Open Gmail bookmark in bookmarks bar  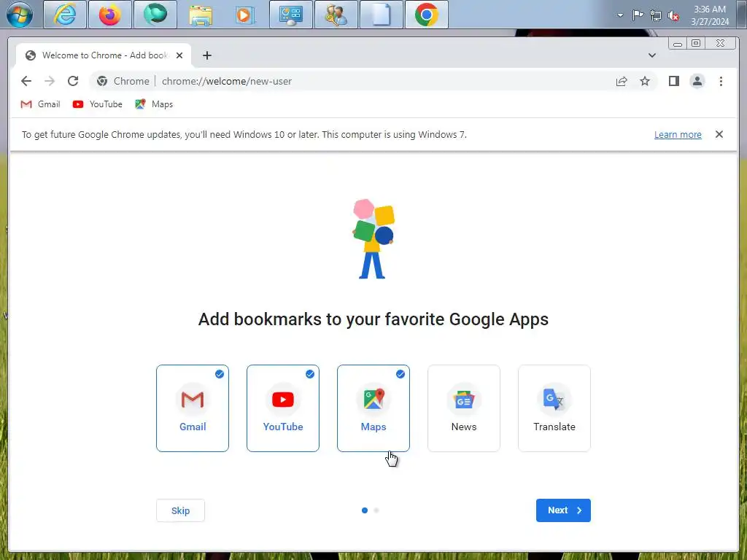pyautogui.click(x=41, y=104)
